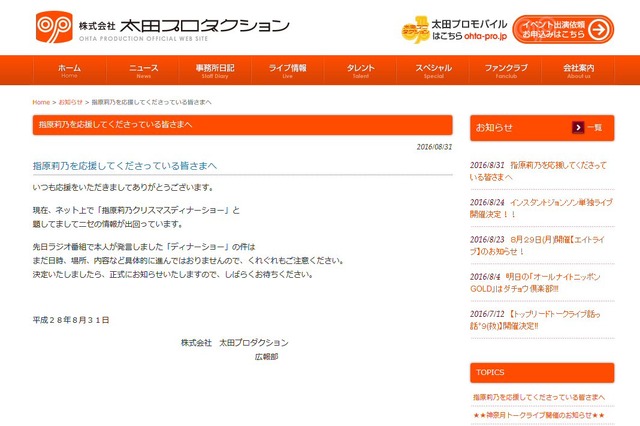Viewport: 640px width, 426px height.
Task: Go to ライブ情報 Live menu
Action: 287,70
